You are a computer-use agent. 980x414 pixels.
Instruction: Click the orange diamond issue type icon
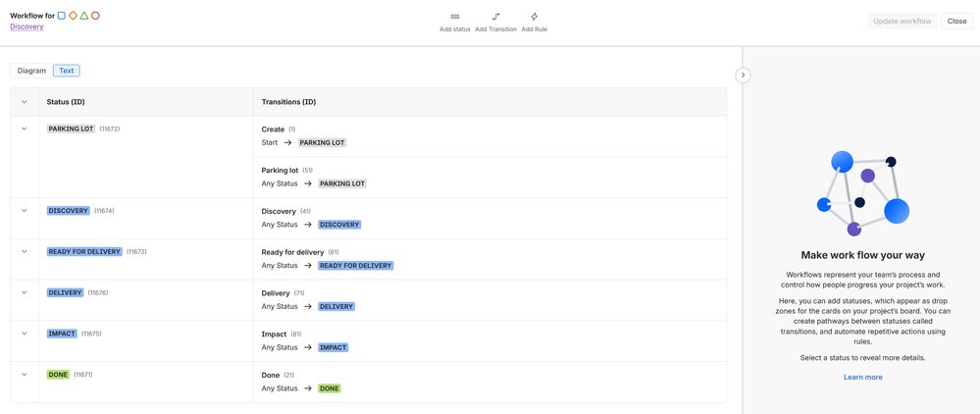click(x=73, y=16)
